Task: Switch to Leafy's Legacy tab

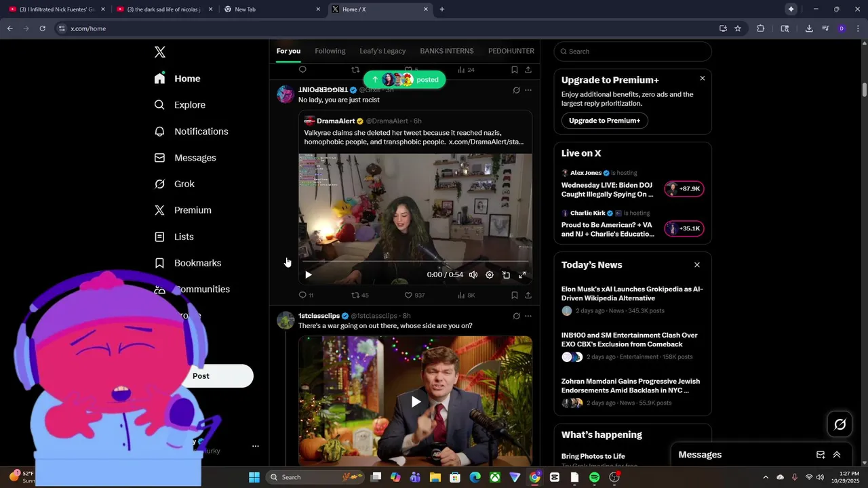Action: click(x=382, y=51)
